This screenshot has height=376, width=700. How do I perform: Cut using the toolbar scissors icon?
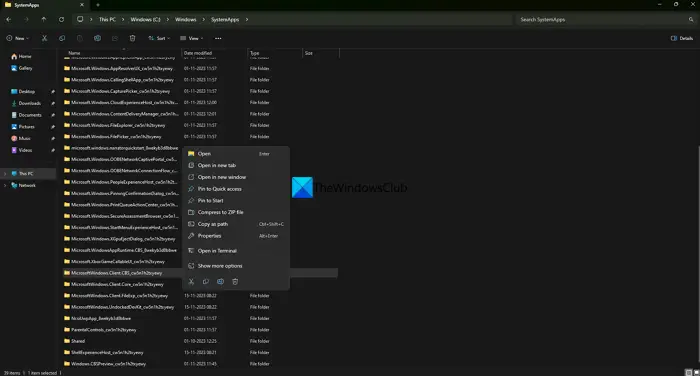(44, 38)
